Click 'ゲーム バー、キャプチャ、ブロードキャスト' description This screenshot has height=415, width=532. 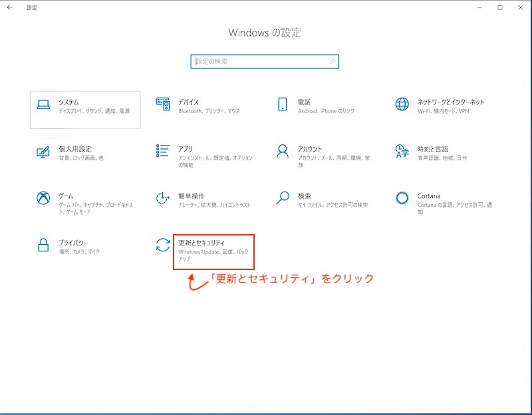96,208
